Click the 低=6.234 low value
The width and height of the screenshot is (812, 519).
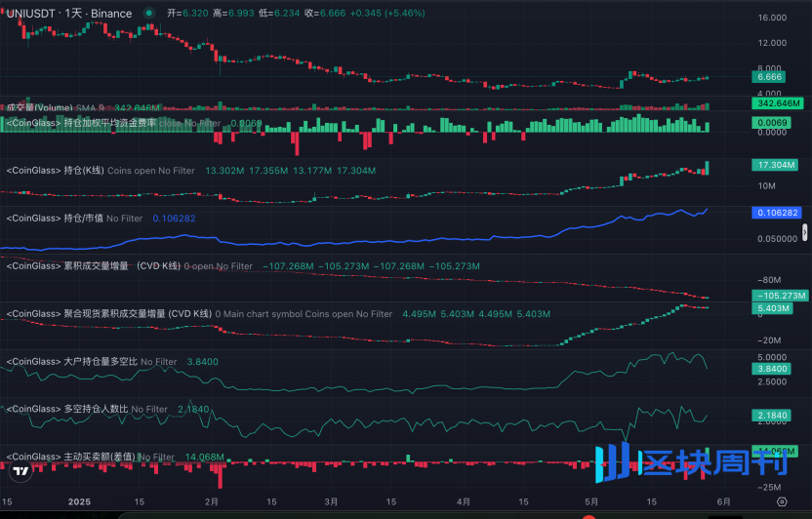click(x=279, y=13)
